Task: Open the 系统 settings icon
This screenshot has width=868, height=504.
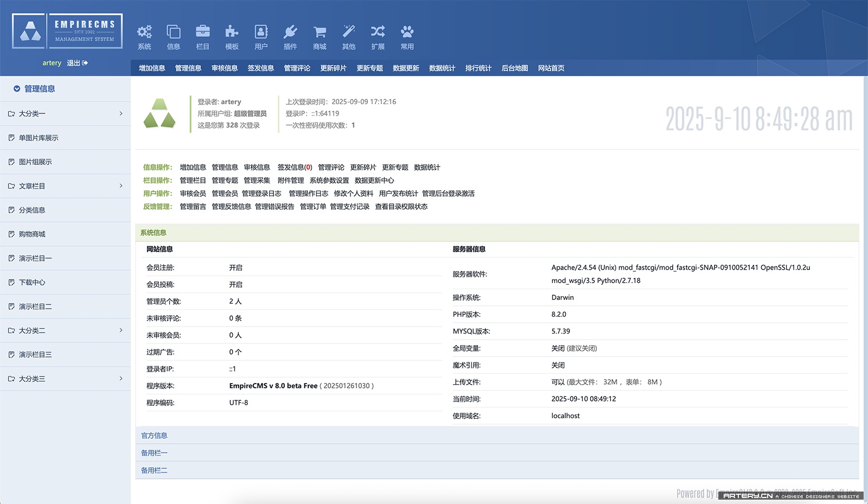Action: point(144,35)
